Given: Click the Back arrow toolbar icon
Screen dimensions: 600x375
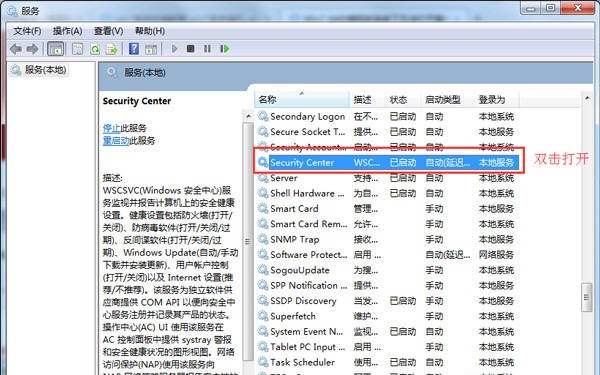Looking at the screenshot, I should (x=16, y=49).
